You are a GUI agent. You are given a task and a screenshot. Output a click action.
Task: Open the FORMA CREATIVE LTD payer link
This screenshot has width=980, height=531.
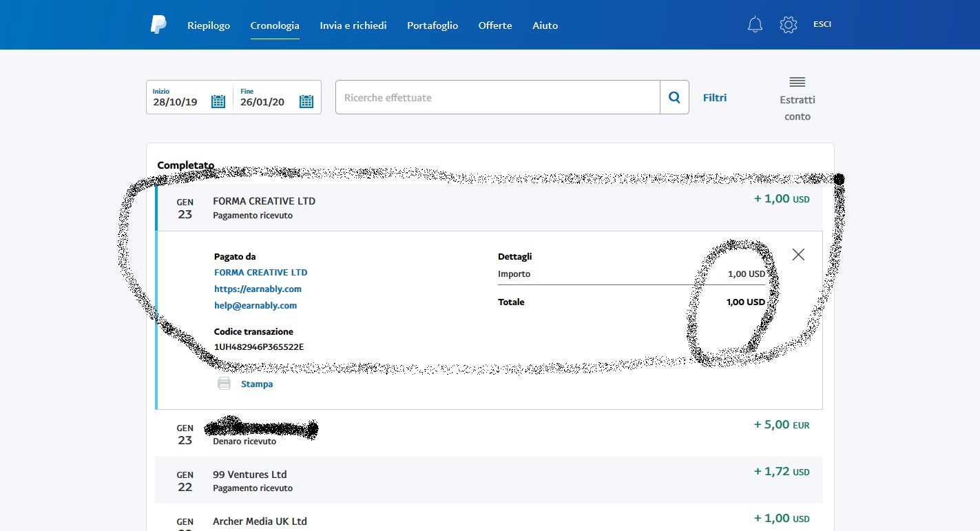click(260, 273)
